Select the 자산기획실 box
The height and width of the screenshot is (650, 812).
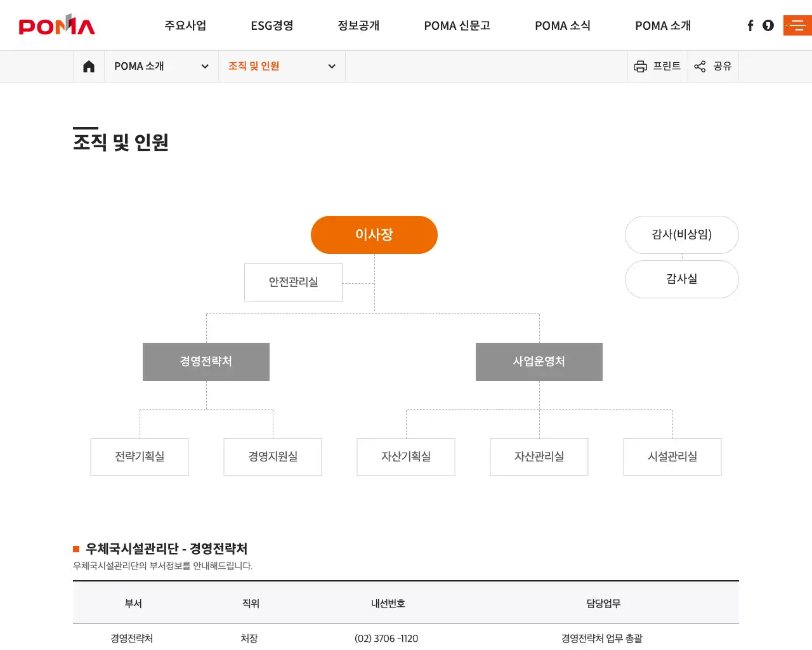pos(406,457)
